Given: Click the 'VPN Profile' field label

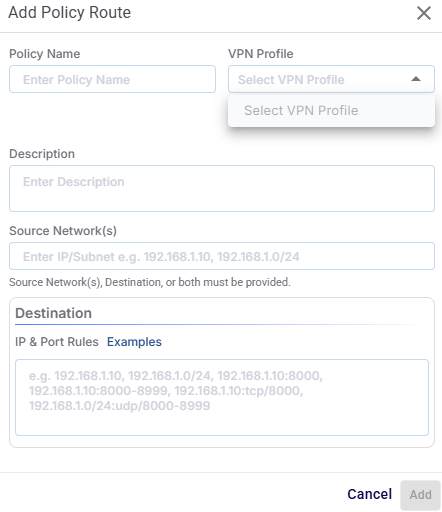Looking at the screenshot, I should 261,54.
